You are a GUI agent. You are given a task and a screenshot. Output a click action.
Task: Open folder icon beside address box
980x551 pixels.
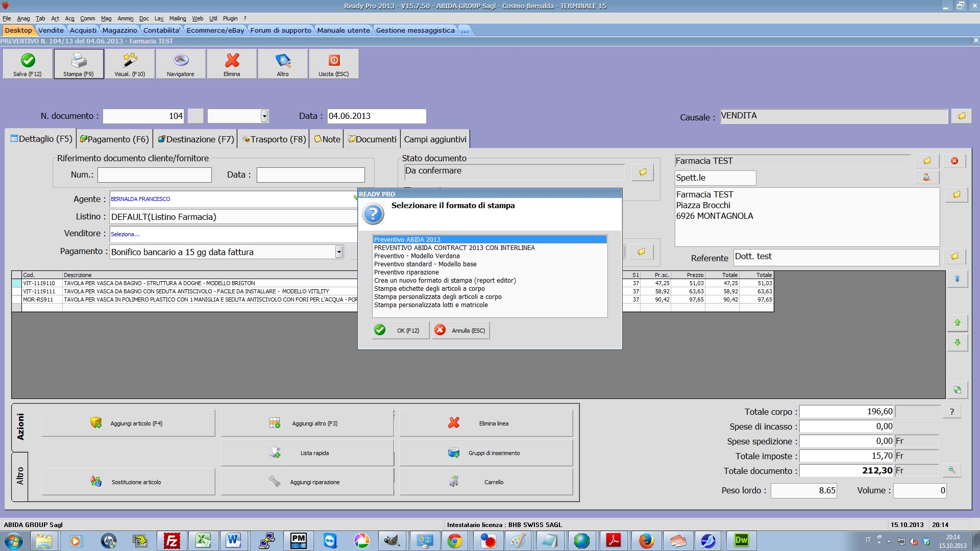957,195
